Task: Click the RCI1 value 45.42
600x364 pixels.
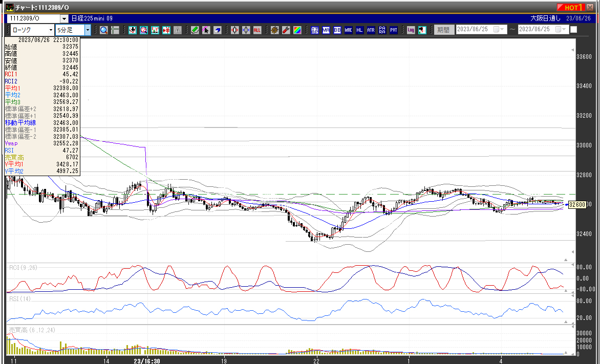Action: point(71,75)
